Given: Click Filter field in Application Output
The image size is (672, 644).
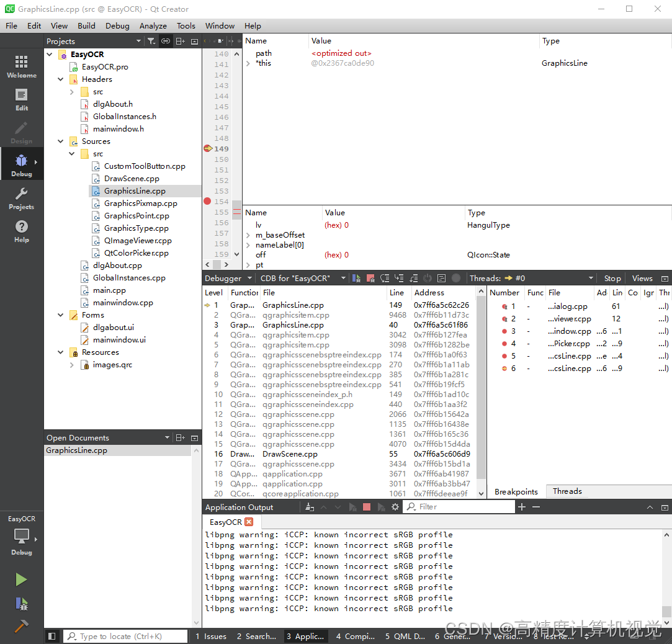Looking at the screenshot, I should 460,507.
